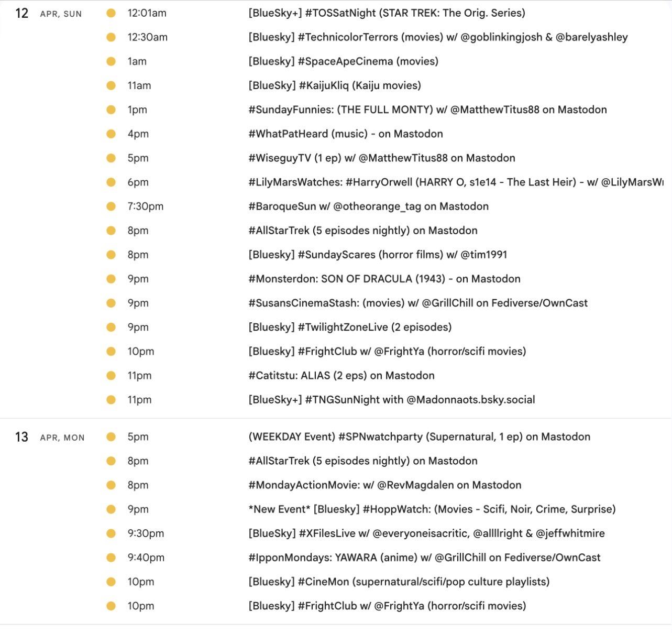
Task: Open the #WhatPatHeard music event
Action: click(345, 134)
